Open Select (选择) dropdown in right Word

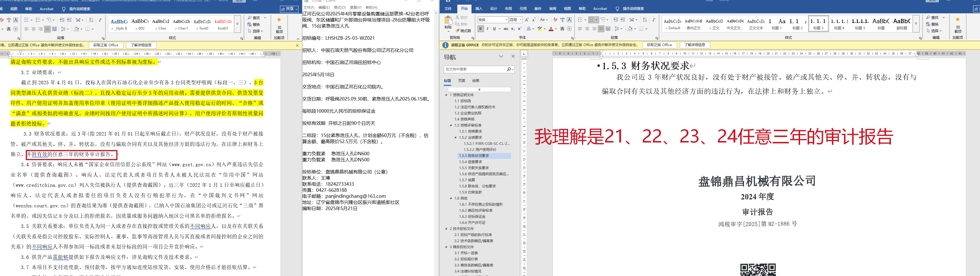tap(934, 31)
